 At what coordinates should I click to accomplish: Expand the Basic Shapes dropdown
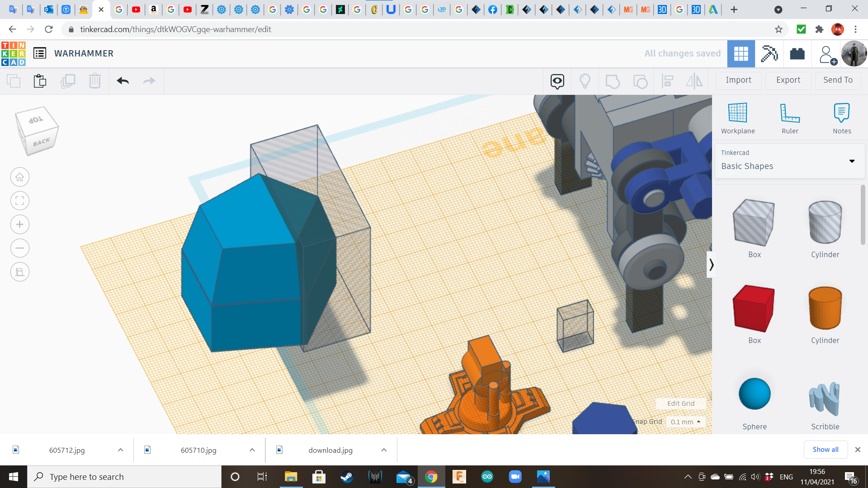[x=852, y=161]
